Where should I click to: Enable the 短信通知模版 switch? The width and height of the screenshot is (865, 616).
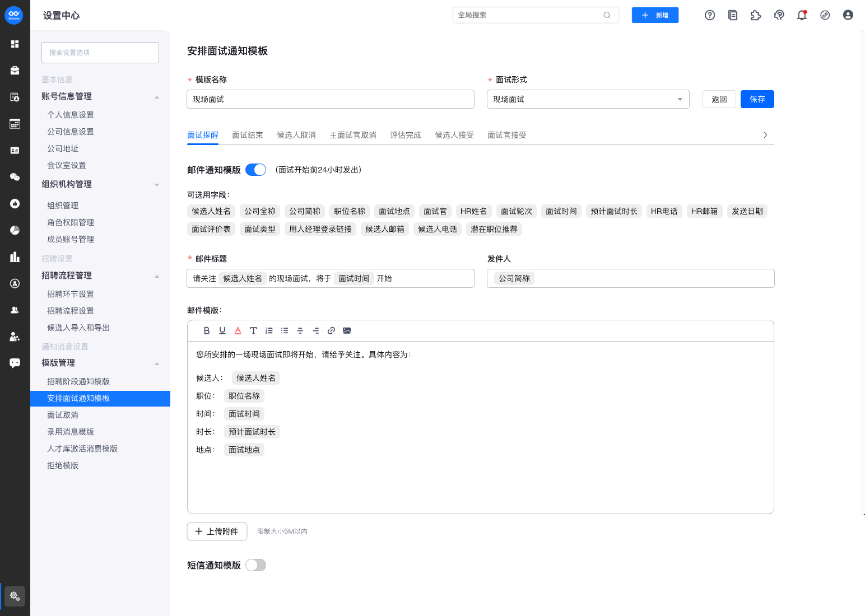coord(255,565)
